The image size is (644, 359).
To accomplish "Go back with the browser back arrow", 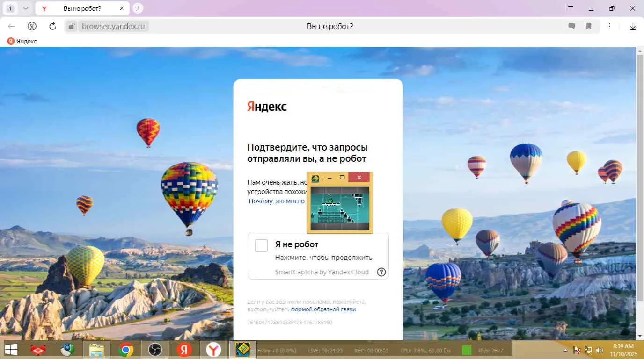I will click(x=11, y=26).
